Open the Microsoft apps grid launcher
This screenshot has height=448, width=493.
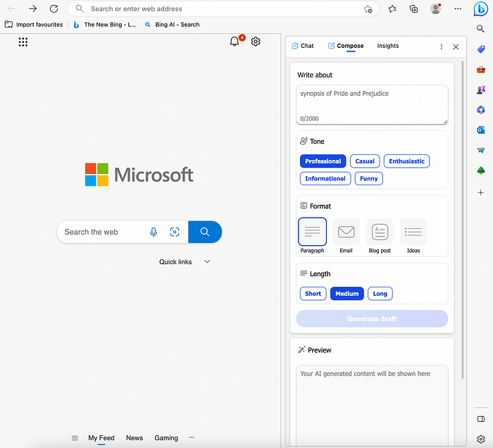pos(23,42)
